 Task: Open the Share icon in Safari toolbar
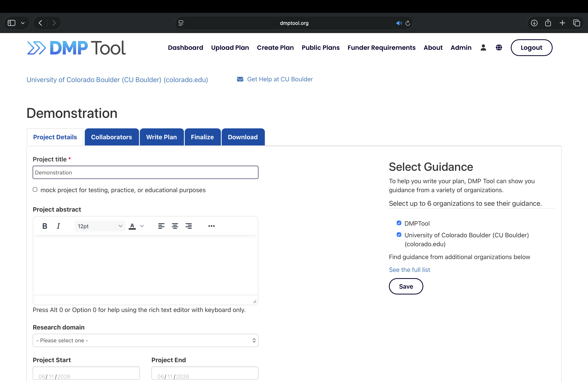pos(548,23)
